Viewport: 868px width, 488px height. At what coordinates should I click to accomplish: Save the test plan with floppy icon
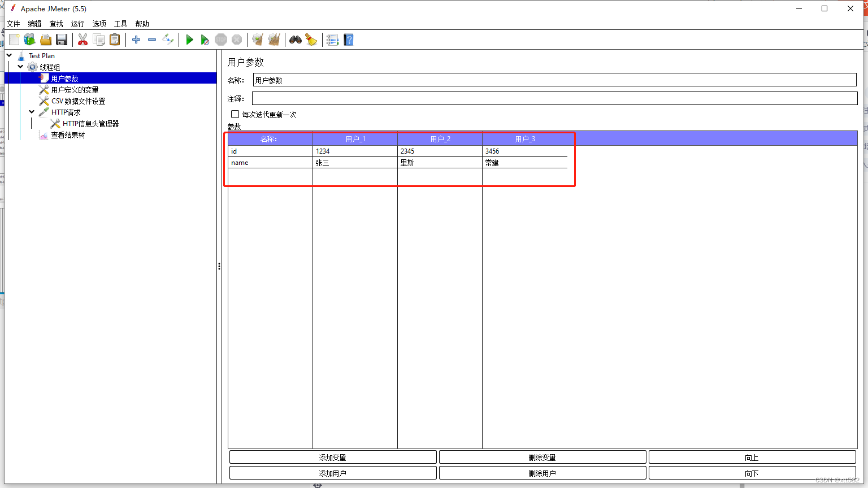pos(62,40)
